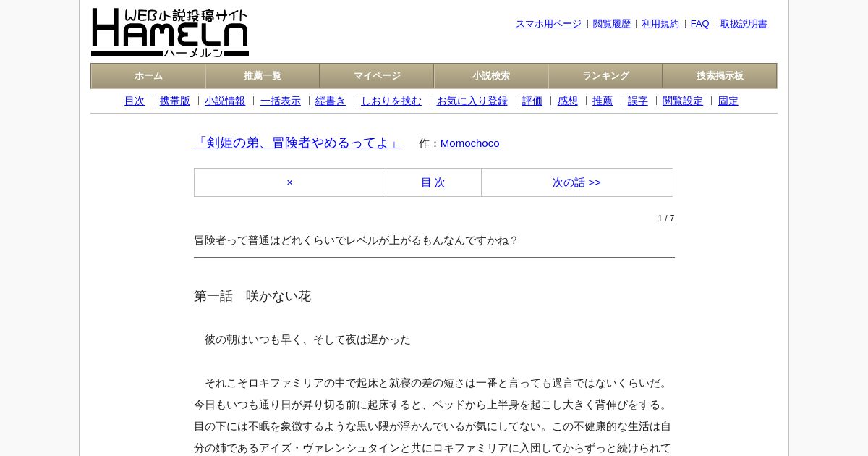The image size is (868, 456).
Task: Open the 感想 comments link
Action: [568, 101]
